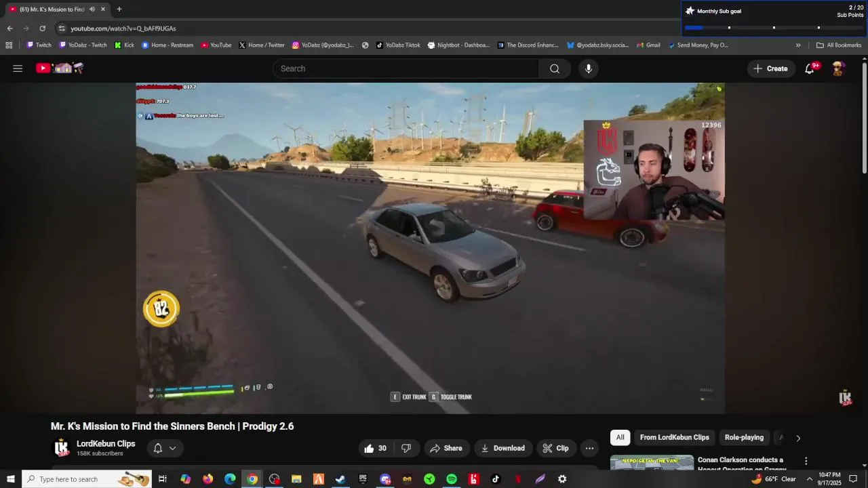The height and width of the screenshot is (488, 868).
Task: Open the Chrome apps grid shortcut
Action: pos(9,45)
